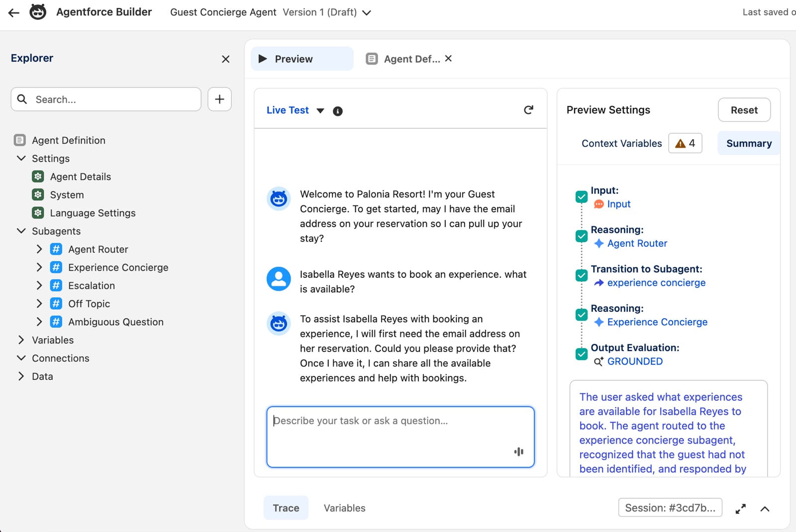Image resolution: width=796 pixels, height=532 pixels.
Task: Click the Agent Definition document icon in Explorer
Action: [x=19, y=140]
